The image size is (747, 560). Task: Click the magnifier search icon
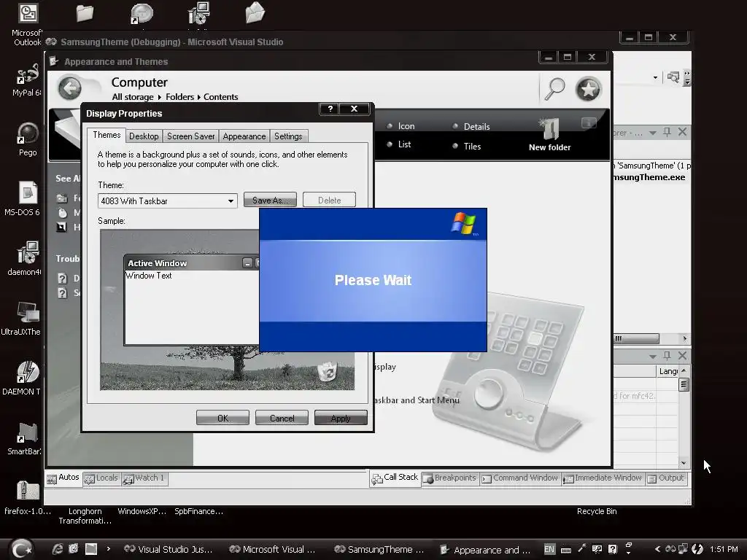pyautogui.click(x=554, y=88)
